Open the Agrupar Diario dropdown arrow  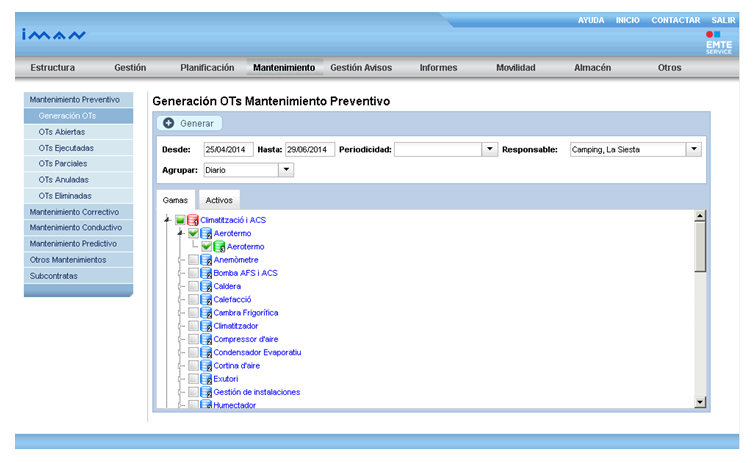[x=286, y=170]
